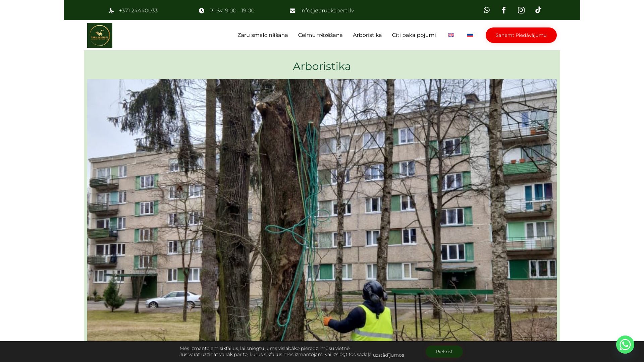The image size is (644, 362).
Task: Open the Instagram profile icon
Action: (x=521, y=10)
